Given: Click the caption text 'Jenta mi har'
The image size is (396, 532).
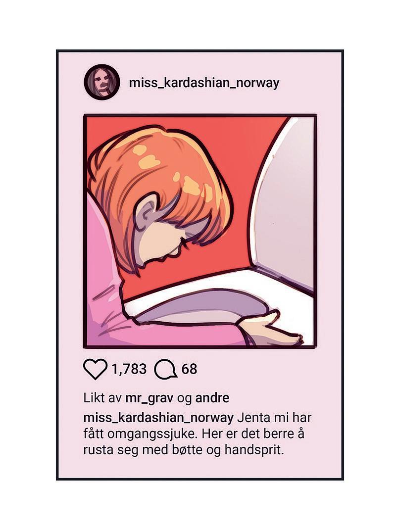Looking at the screenshot, I should click(274, 418).
